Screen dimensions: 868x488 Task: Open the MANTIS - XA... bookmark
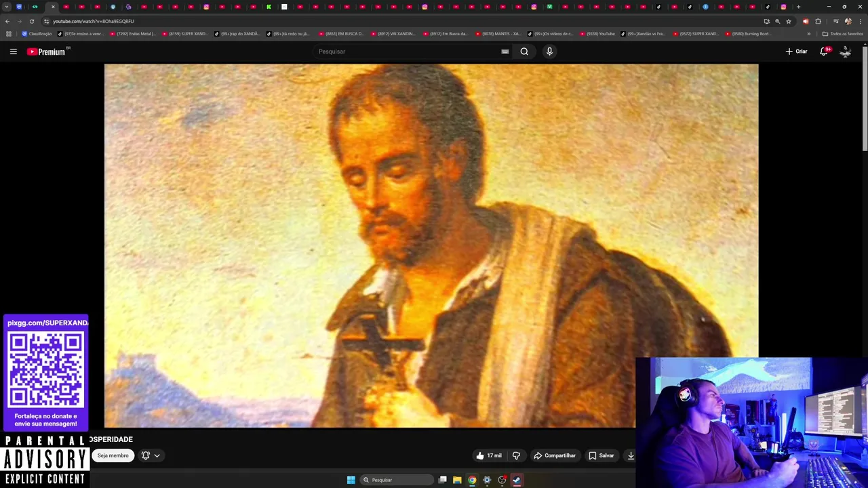click(x=498, y=34)
